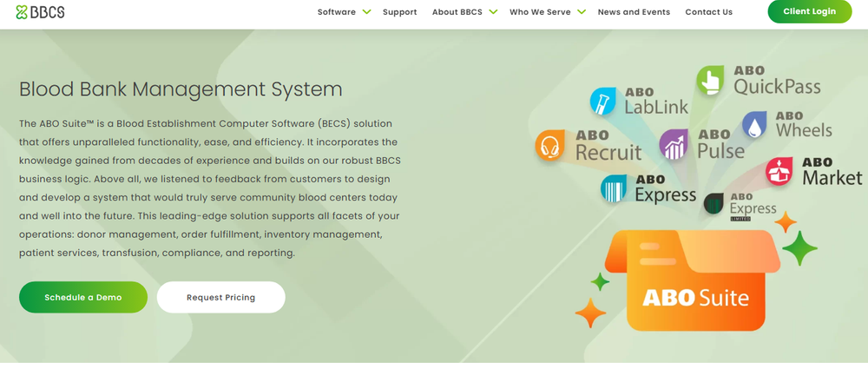The height and width of the screenshot is (369, 868).
Task: Open the About BBCS menu item
Action: tap(457, 11)
